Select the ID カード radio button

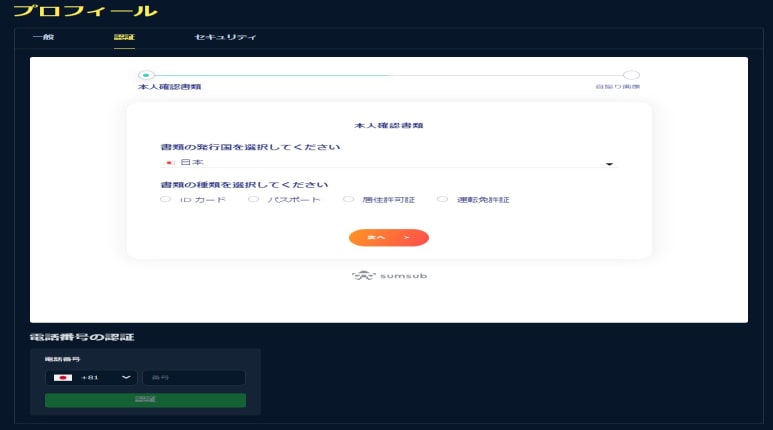click(166, 199)
